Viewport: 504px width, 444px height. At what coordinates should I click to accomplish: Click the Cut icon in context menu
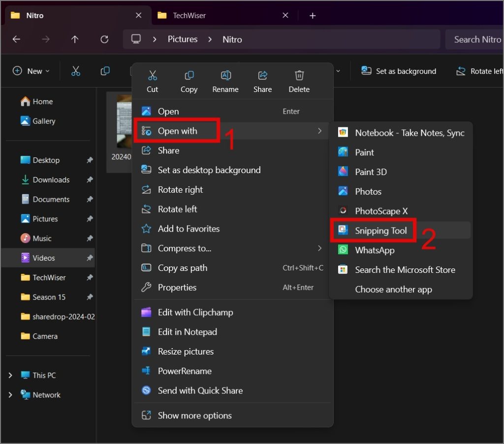[x=153, y=75]
